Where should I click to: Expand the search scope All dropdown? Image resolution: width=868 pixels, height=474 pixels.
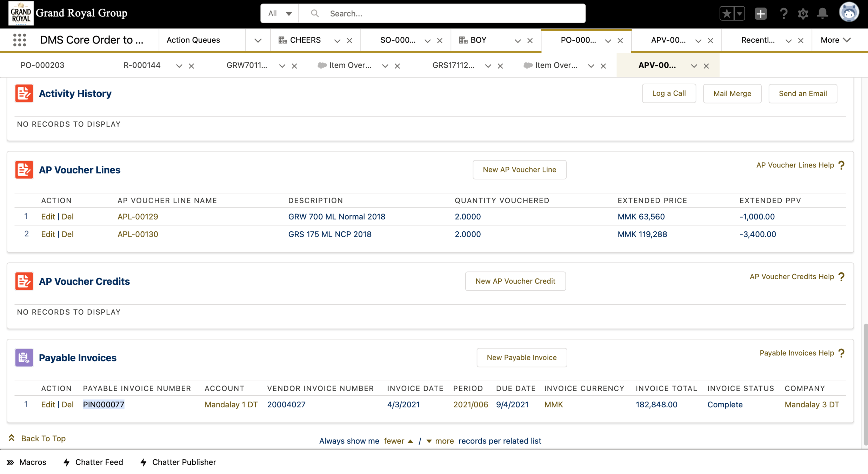click(280, 13)
